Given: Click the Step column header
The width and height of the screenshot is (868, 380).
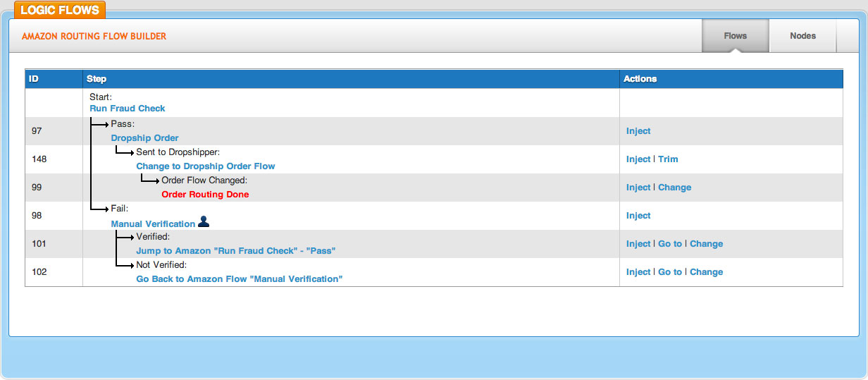Looking at the screenshot, I should [x=351, y=79].
